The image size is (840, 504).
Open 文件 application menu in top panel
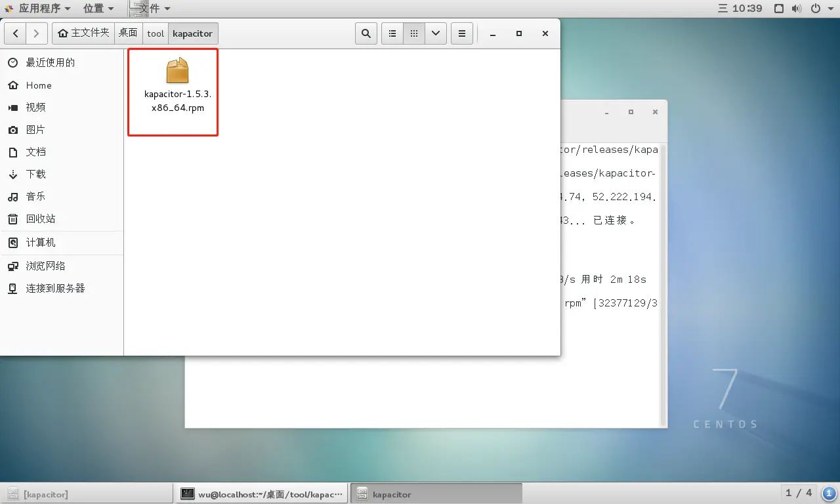tap(150, 9)
